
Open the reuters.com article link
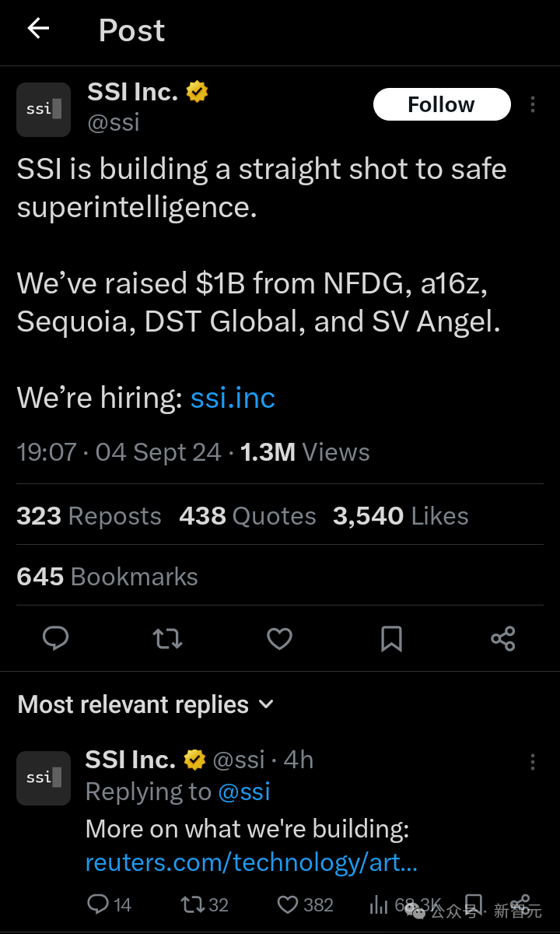coord(251,862)
